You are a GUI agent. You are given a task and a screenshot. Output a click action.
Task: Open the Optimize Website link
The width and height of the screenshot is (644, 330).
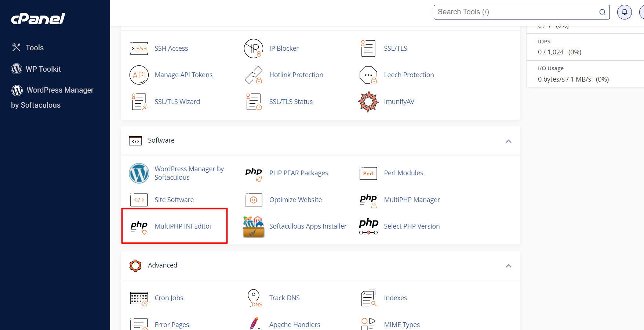[x=295, y=200]
